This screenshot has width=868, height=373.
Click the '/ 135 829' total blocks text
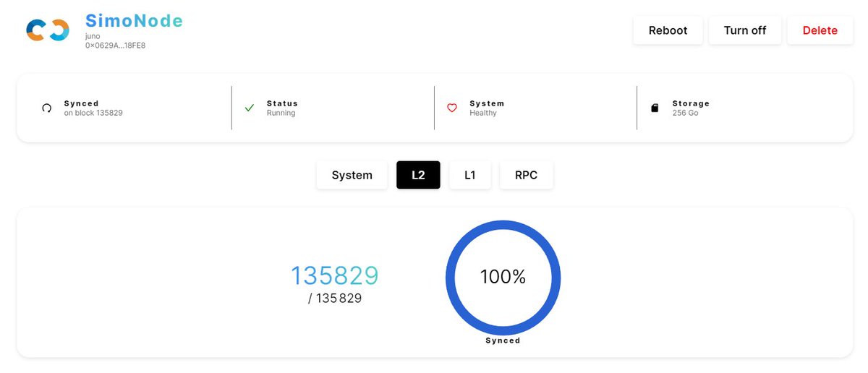coord(335,298)
